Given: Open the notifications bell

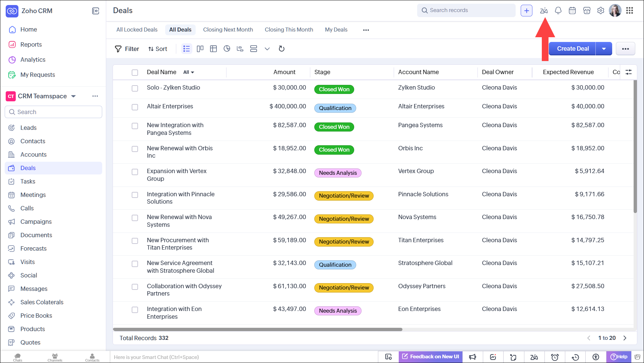Looking at the screenshot, I should coord(558,10).
